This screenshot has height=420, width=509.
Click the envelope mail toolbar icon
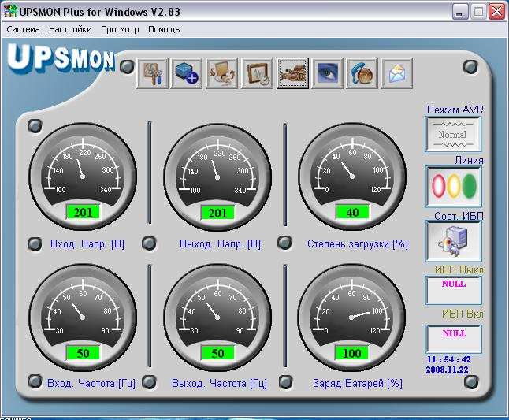click(398, 73)
